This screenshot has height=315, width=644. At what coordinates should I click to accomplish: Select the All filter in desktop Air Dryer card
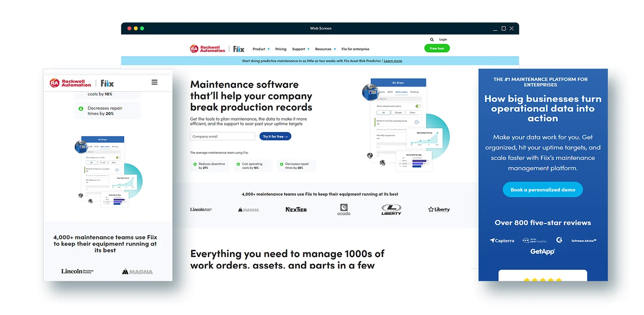tap(384, 113)
